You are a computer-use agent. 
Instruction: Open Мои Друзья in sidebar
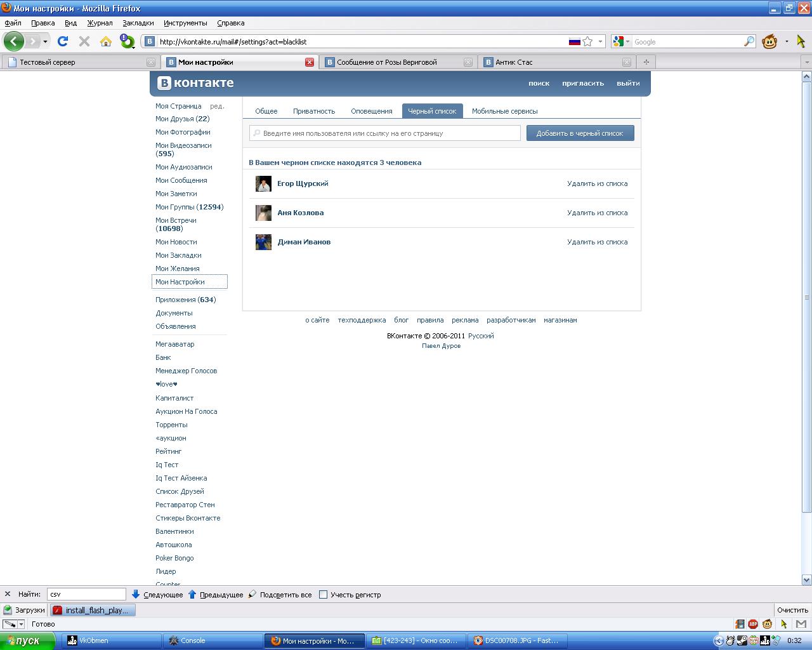pos(183,119)
